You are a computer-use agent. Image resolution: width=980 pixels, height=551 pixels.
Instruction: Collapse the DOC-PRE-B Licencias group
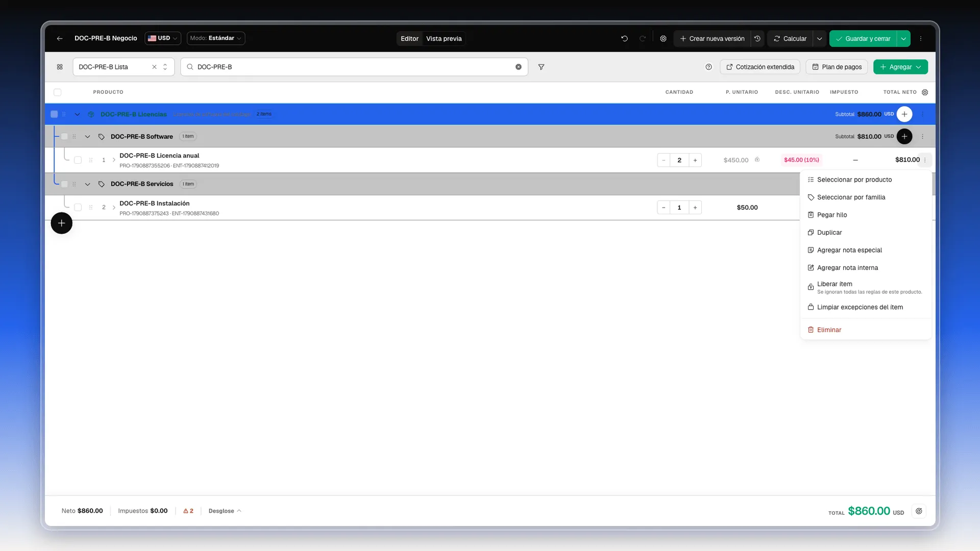pyautogui.click(x=77, y=114)
